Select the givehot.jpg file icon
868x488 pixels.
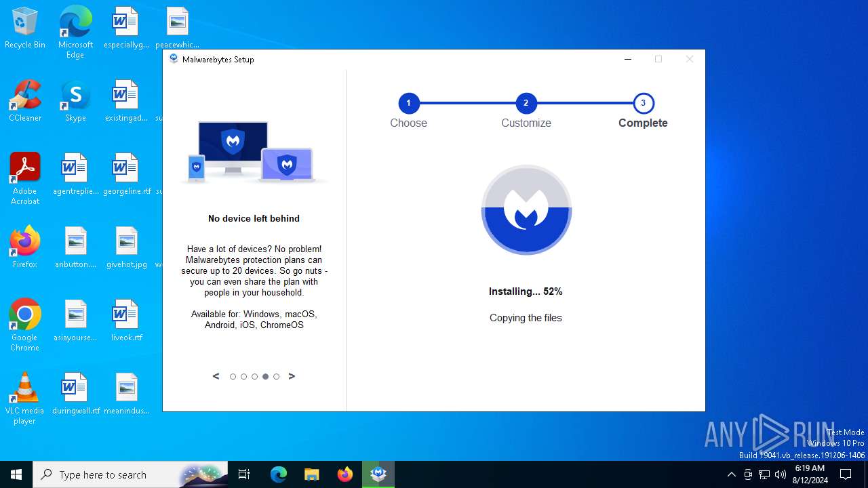pyautogui.click(x=127, y=247)
